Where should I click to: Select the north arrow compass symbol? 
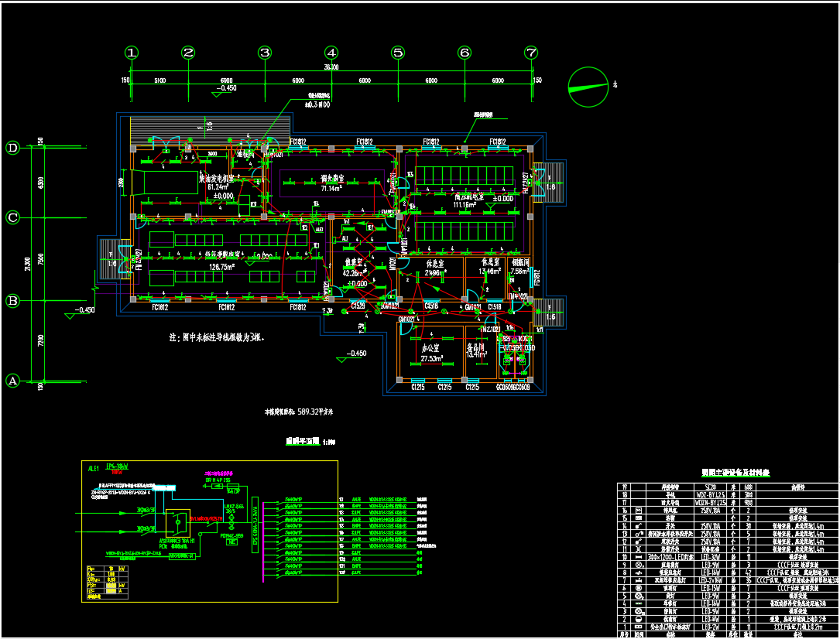(588, 84)
